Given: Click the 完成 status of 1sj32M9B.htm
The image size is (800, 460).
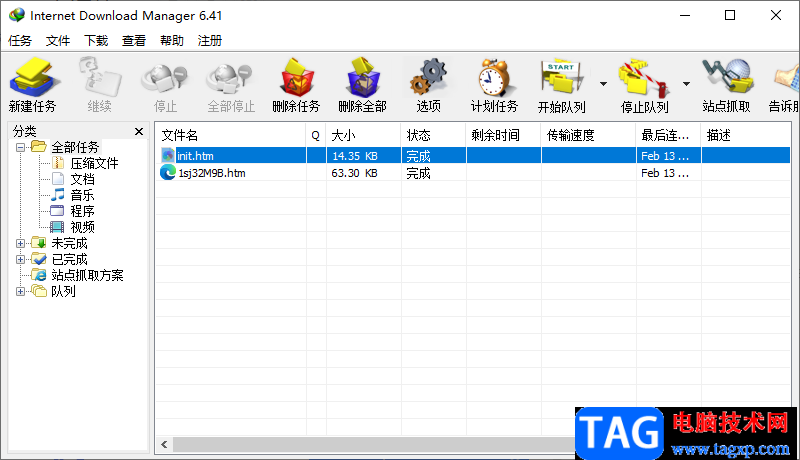Looking at the screenshot, I should coord(418,173).
